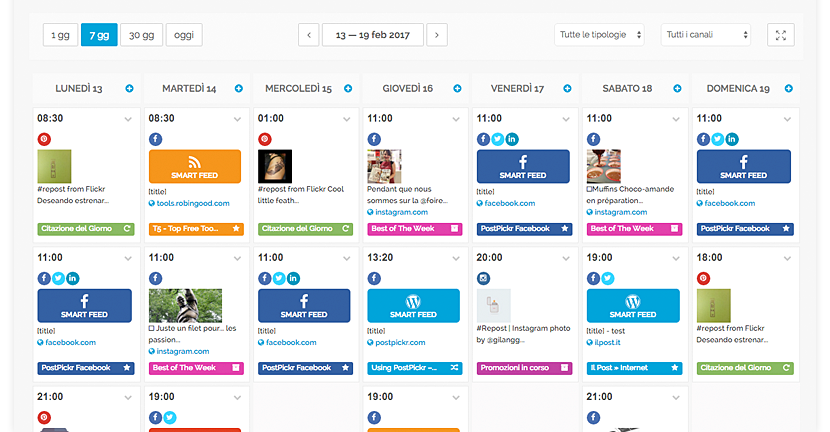
Task: Click Il Post » Internet label
Action: click(x=634, y=368)
